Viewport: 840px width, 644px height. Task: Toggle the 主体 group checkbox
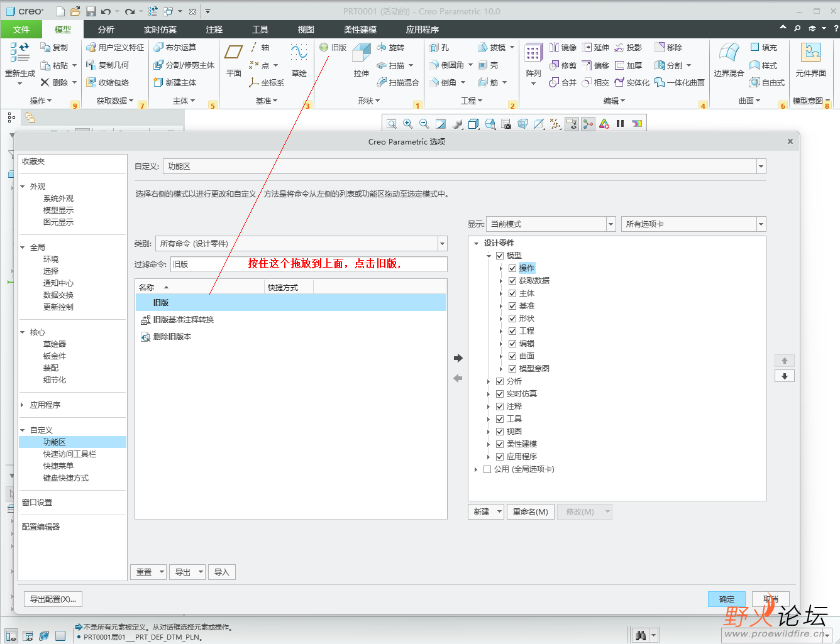(x=512, y=293)
